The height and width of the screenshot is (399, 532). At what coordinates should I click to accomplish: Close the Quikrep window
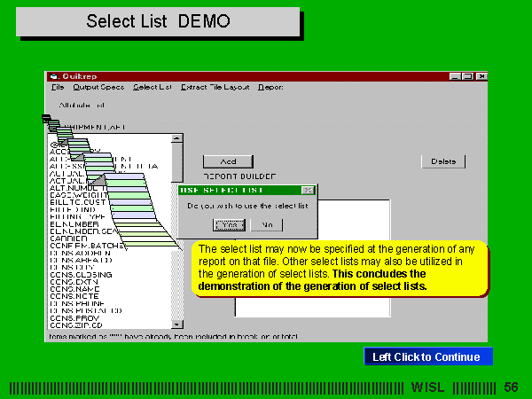(481, 77)
